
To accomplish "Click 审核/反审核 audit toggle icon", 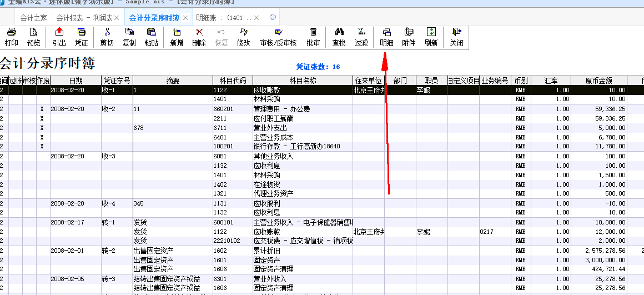I will click(278, 37).
